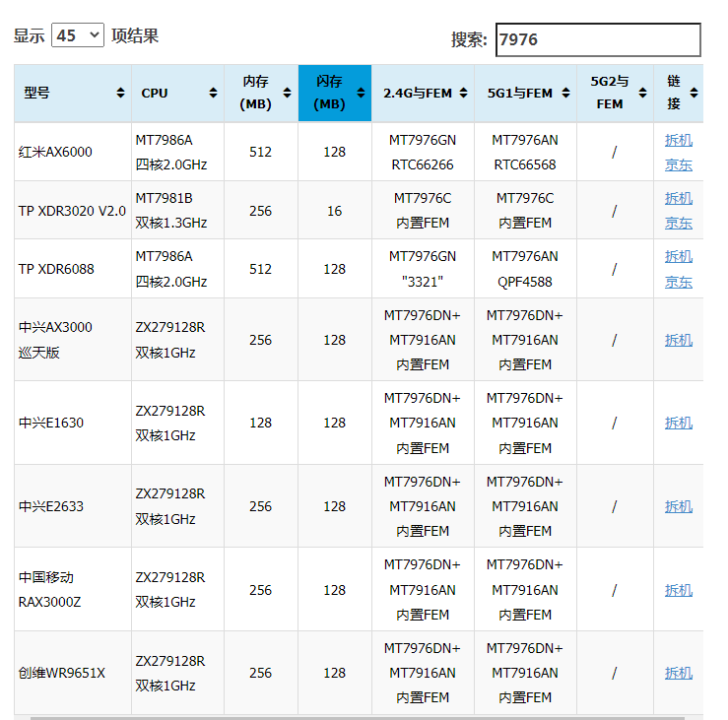Open 拆机 link for 中兴AX3000 巡天版
Screen dimensions: 728x720
pos(679,340)
